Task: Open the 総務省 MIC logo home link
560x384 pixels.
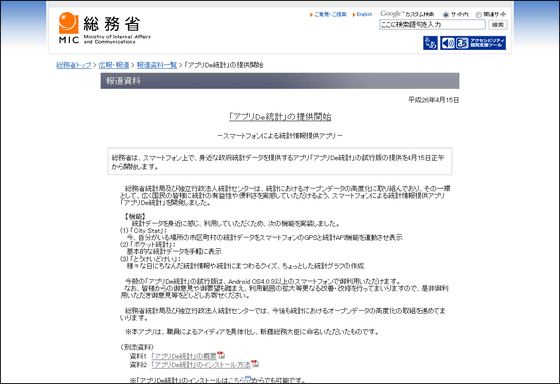Action: coord(105,28)
